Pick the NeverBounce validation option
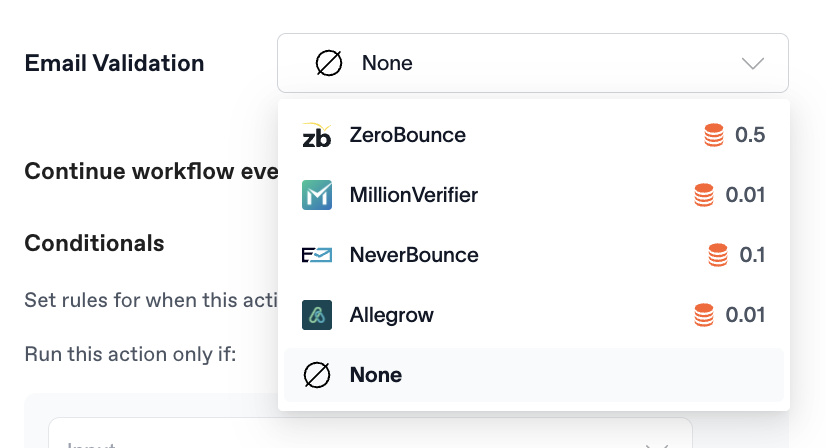 (x=413, y=255)
